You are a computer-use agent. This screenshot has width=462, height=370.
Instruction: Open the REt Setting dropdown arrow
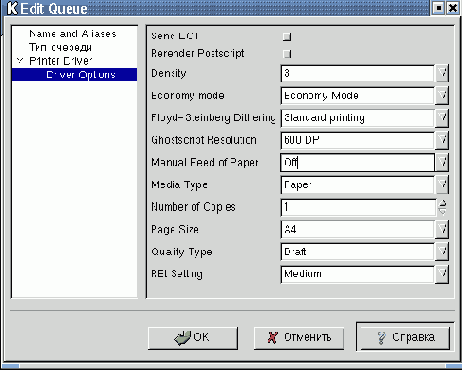click(442, 274)
